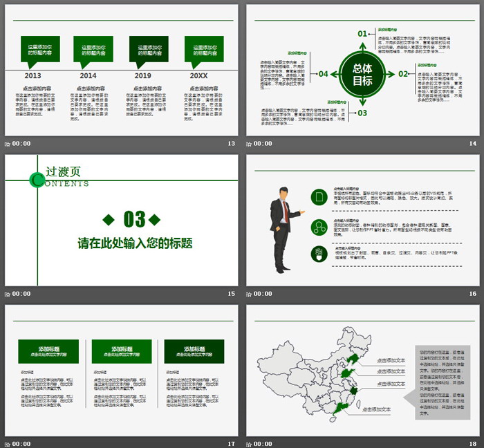Click the transition star icon below slide 15

point(8,294)
